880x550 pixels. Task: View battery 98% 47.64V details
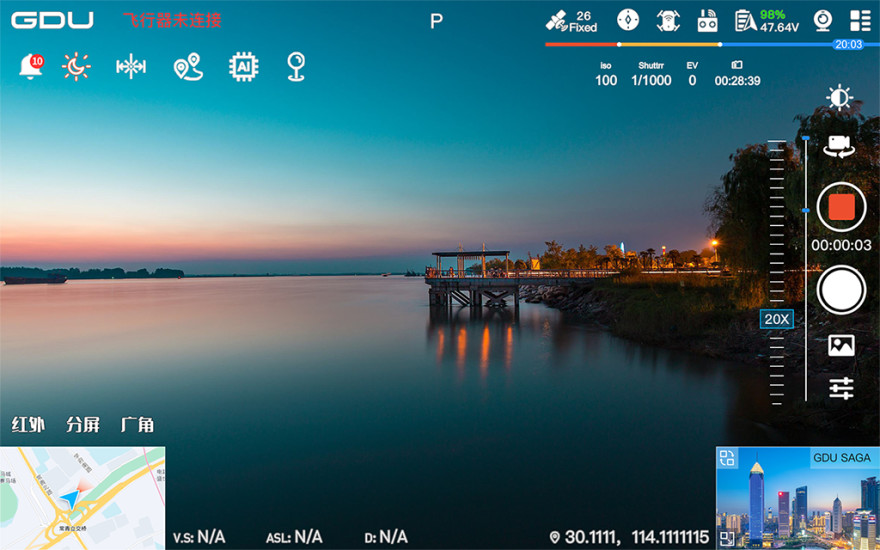(x=767, y=21)
